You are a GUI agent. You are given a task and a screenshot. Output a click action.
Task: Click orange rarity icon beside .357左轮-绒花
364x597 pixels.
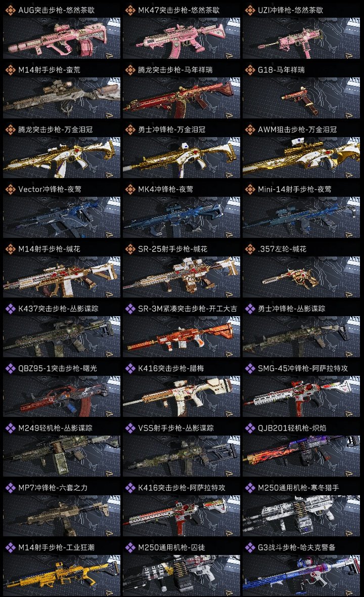point(250,249)
